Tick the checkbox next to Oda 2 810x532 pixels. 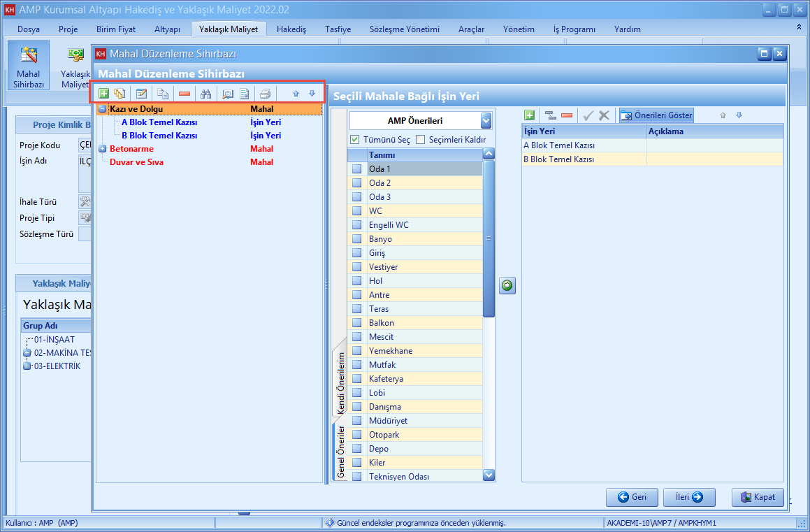coord(357,183)
